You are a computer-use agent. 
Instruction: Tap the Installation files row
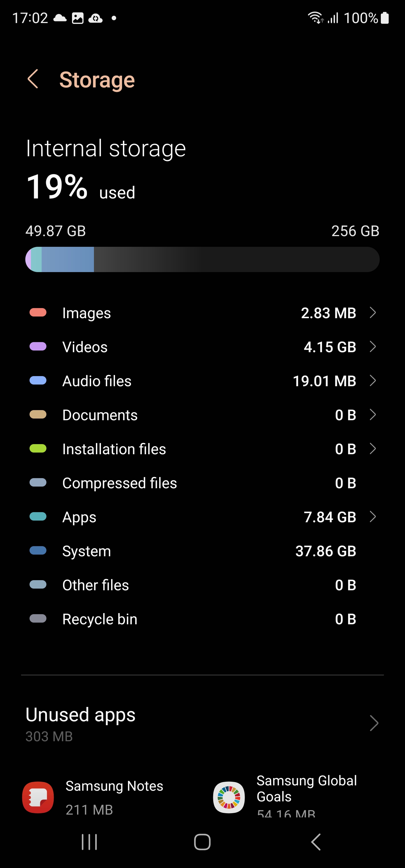202,449
